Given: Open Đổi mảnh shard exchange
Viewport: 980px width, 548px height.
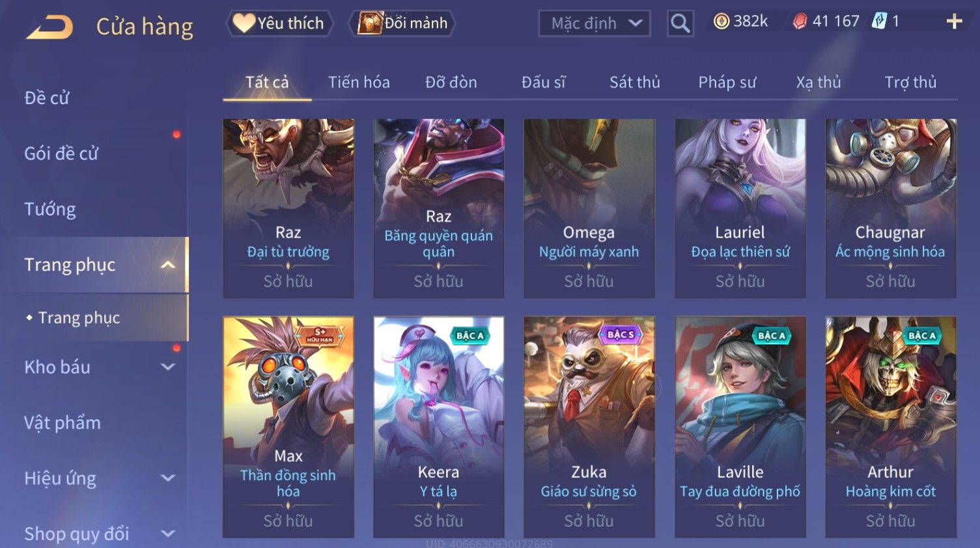Looking at the screenshot, I should pos(403,23).
